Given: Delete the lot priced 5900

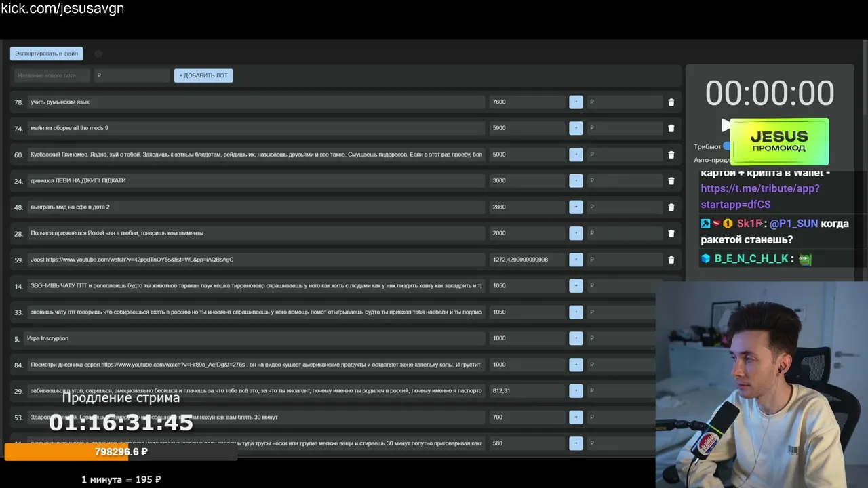Looking at the screenshot, I should 671,128.
